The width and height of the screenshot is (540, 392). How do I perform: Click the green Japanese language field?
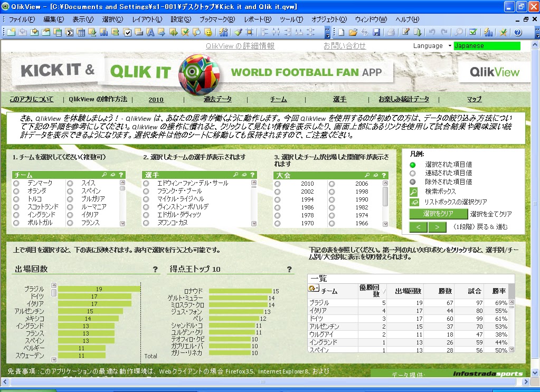(487, 46)
